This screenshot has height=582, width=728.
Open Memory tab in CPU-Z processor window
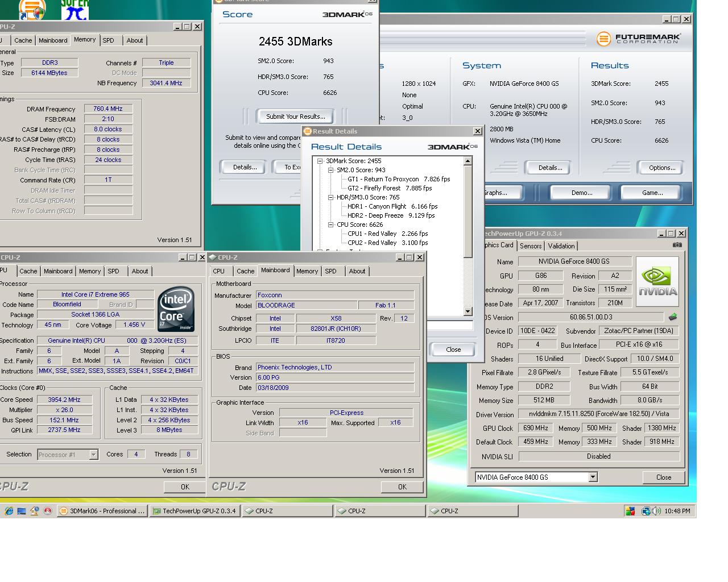[90, 271]
